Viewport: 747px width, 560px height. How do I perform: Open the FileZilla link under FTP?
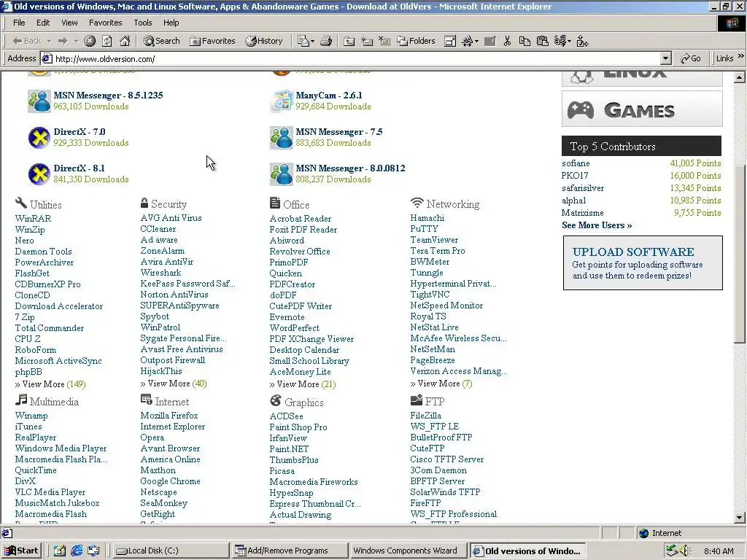pos(425,415)
